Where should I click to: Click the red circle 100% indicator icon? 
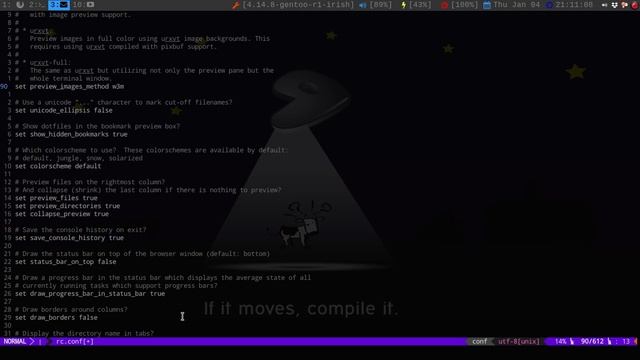pyautogui.click(x=444, y=5)
